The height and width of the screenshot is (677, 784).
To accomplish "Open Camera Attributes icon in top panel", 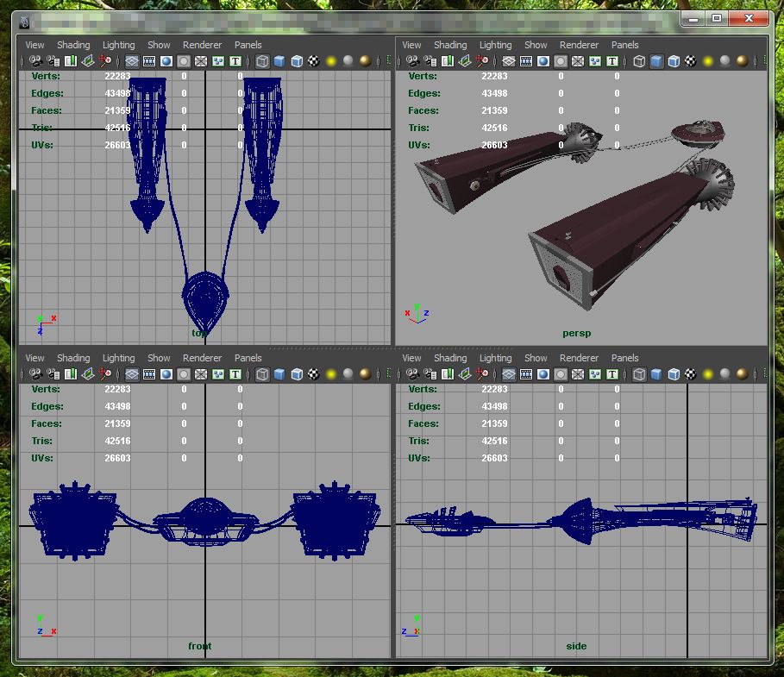I will 53,61.
